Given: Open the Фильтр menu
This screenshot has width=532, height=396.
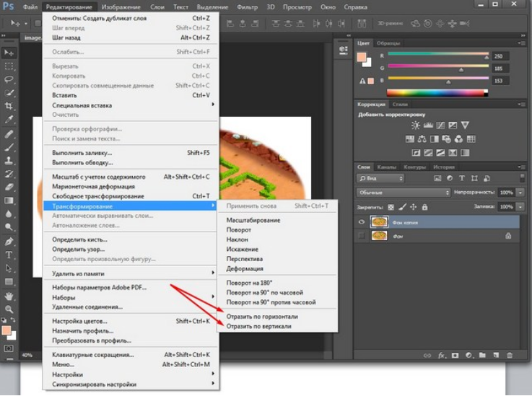Looking at the screenshot, I should pos(248,6).
